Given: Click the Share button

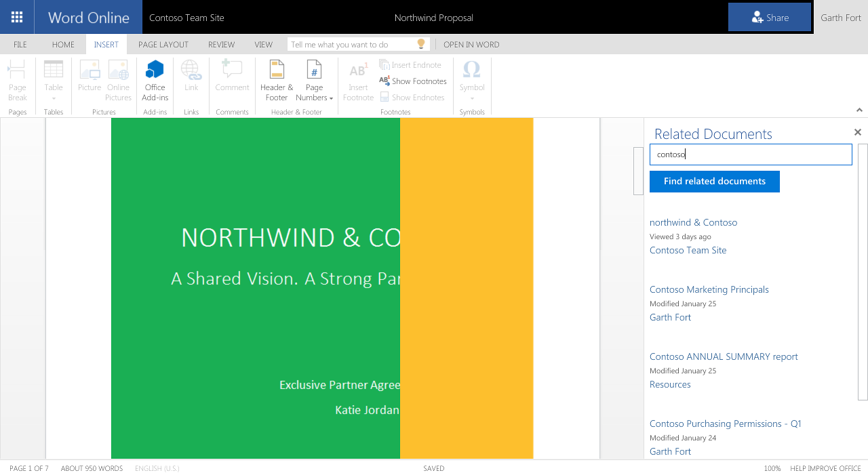Looking at the screenshot, I should pos(770,17).
